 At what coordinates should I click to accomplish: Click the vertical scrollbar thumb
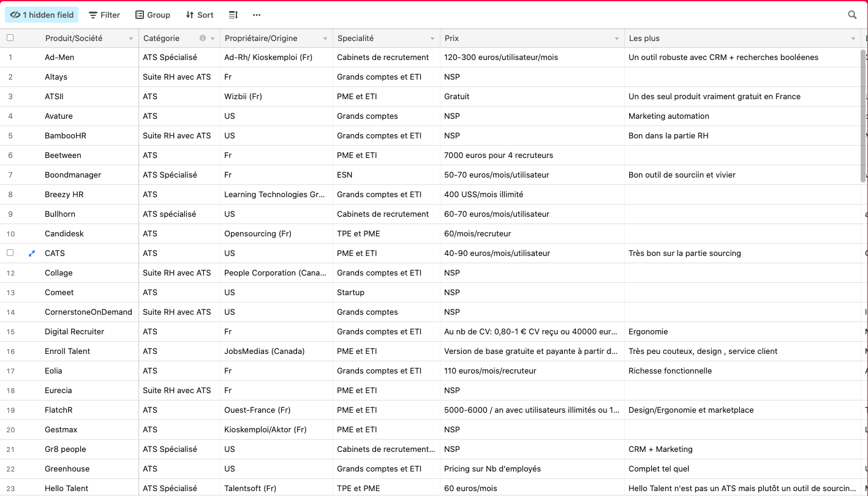[x=864, y=113]
